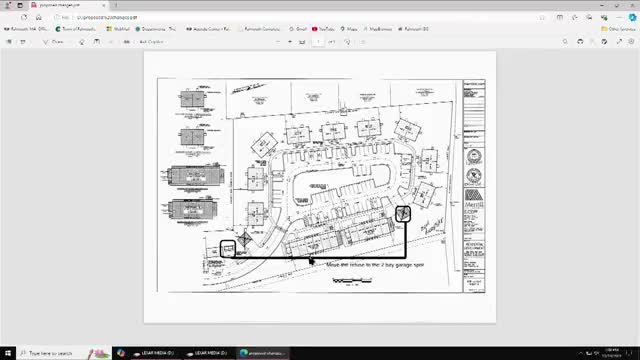Open the Gmail bookmark
This screenshot has width=640, height=360.
click(x=298, y=29)
